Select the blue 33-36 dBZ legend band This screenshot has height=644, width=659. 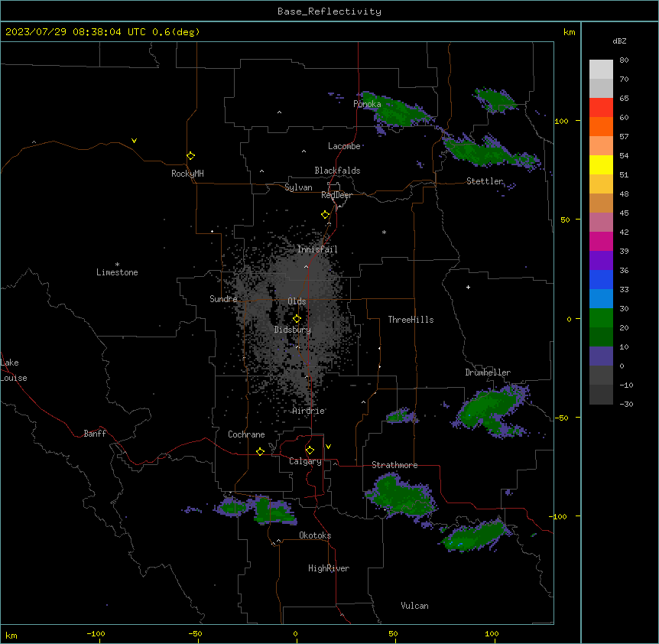pyautogui.click(x=601, y=279)
